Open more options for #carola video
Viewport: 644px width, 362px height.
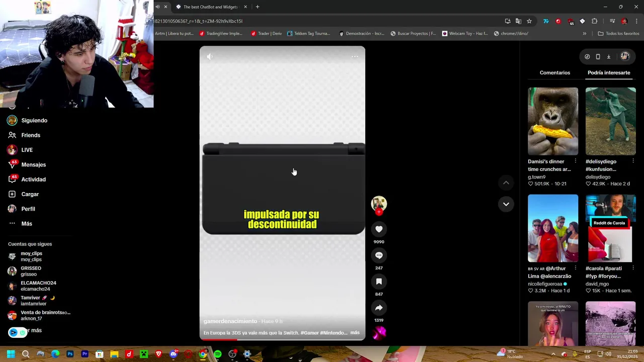pyautogui.click(x=633, y=268)
